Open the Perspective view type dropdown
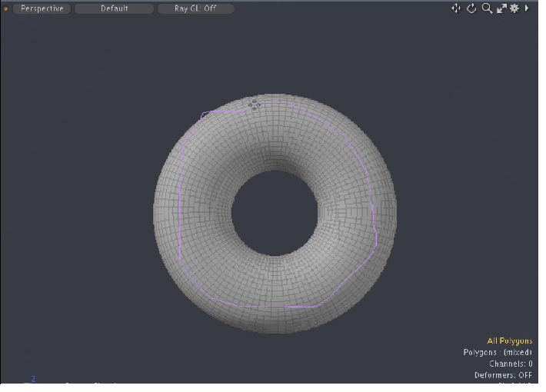 pyautogui.click(x=42, y=8)
